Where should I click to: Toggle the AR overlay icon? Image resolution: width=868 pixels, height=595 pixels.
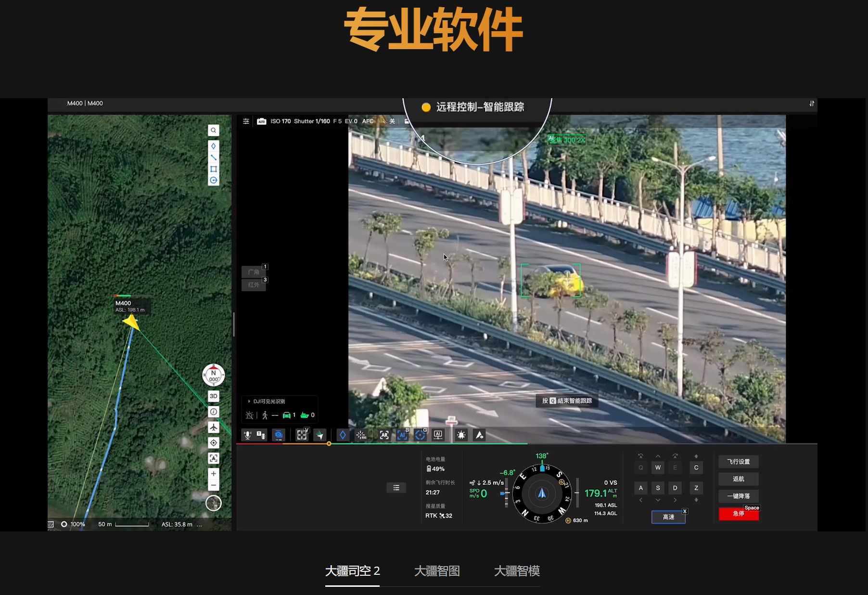[384, 435]
